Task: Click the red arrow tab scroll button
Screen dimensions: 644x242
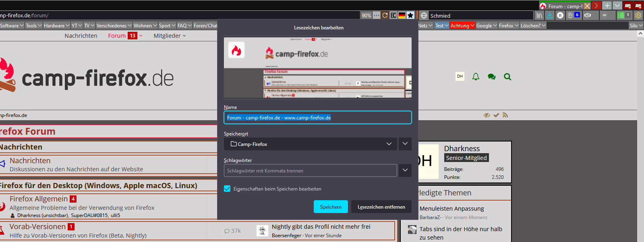Action: (596, 6)
